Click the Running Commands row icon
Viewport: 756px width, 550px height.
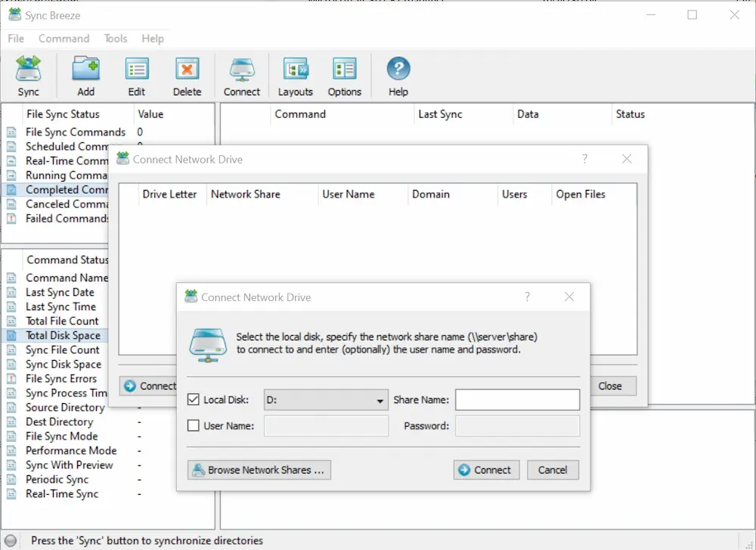coord(11,175)
